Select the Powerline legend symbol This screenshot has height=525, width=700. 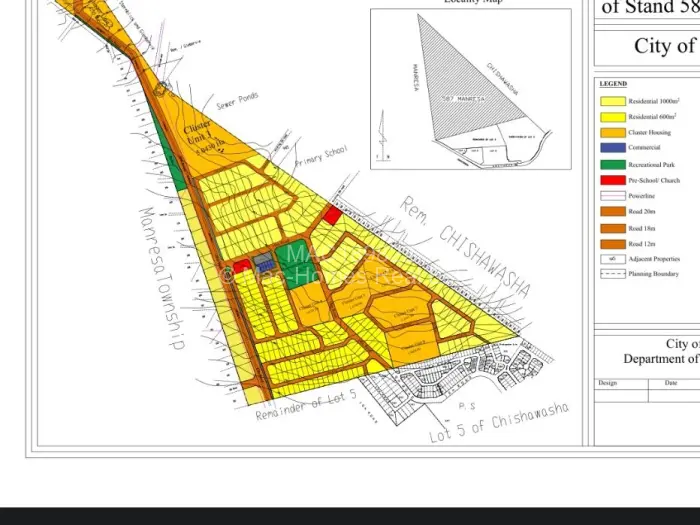click(612, 196)
